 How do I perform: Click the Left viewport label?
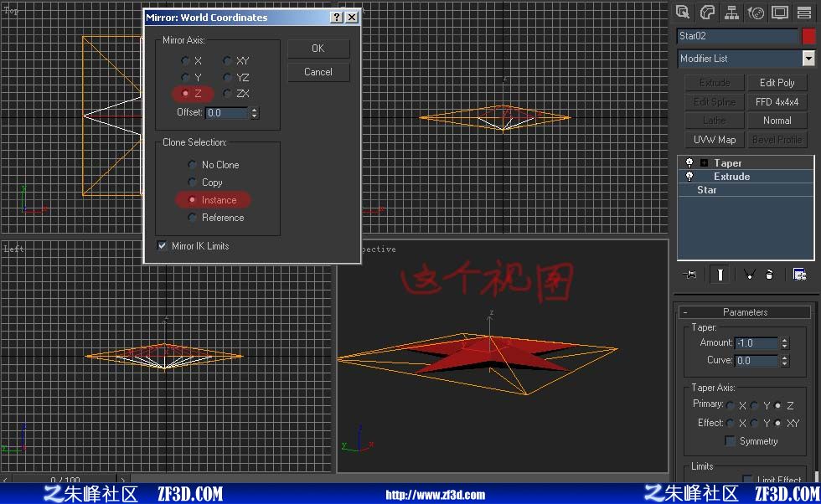click(13, 249)
